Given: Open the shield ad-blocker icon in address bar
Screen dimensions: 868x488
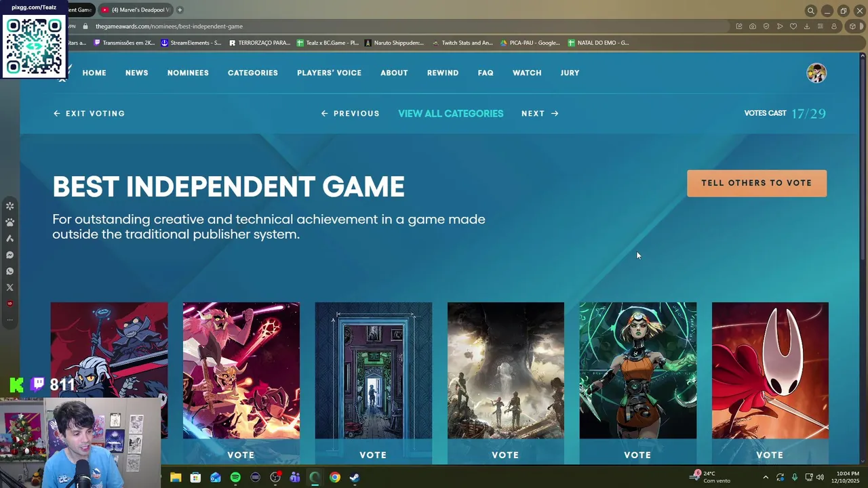Looking at the screenshot, I should (x=766, y=26).
